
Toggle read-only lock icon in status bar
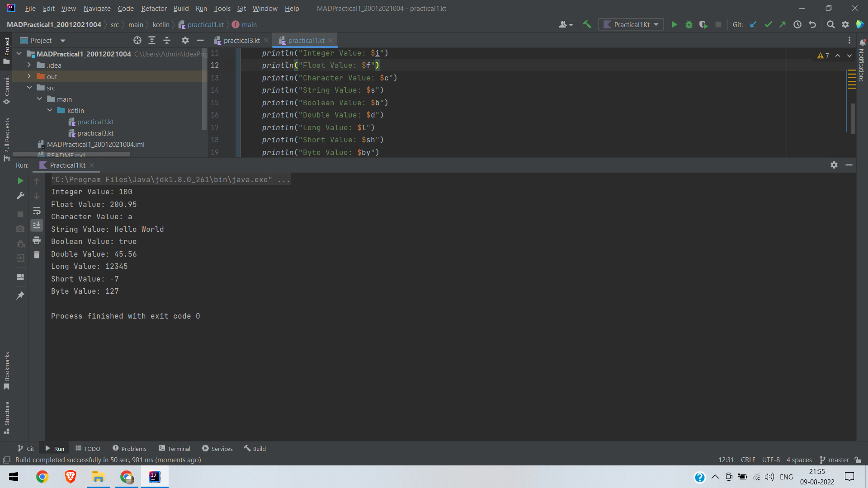tap(858, 460)
